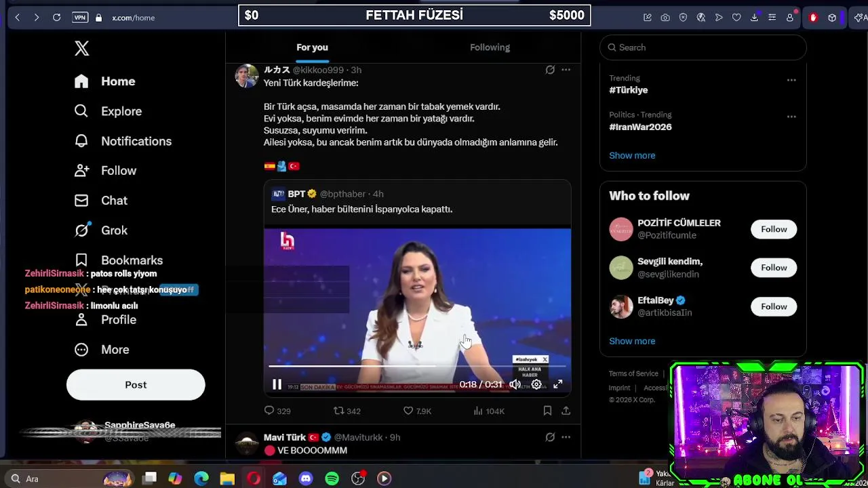Click the X logo in sidebar
The height and width of the screenshot is (488, 868).
[x=81, y=48]
